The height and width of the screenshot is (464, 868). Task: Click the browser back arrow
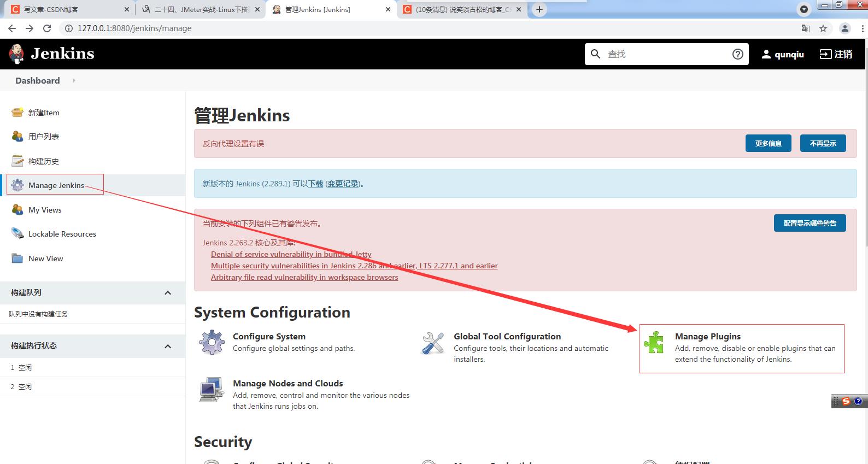coord(12,28)
